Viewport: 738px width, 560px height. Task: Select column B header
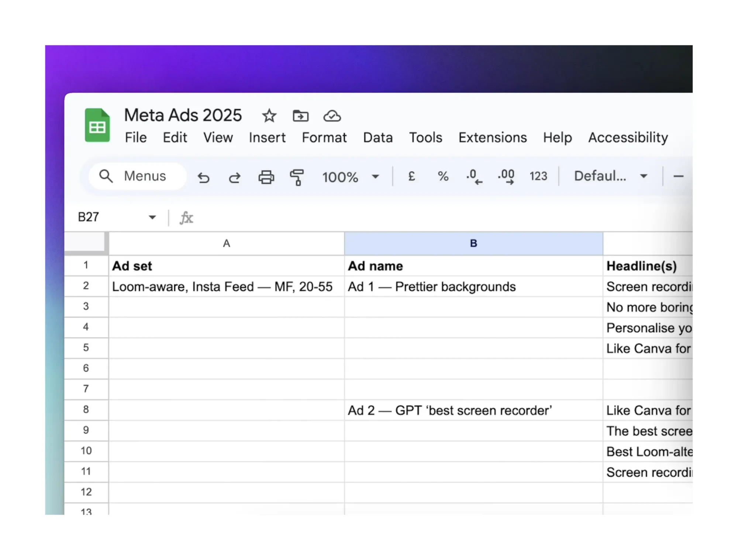(474, 243)
